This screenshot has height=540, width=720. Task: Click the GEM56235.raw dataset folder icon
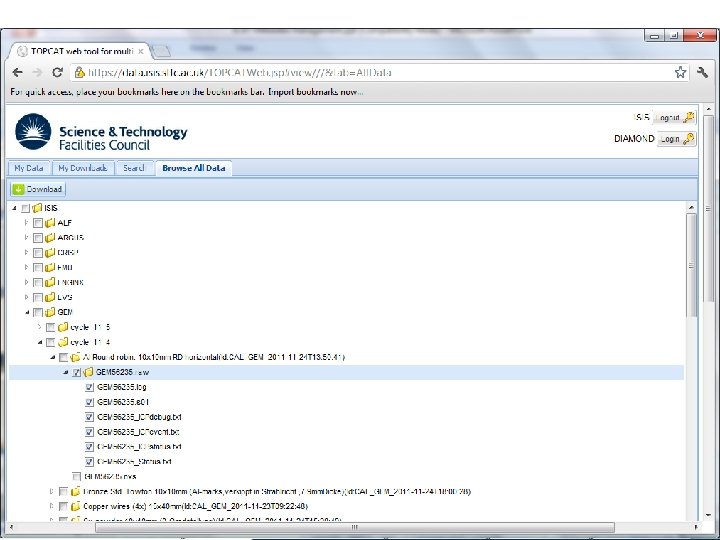coord(88,372)
